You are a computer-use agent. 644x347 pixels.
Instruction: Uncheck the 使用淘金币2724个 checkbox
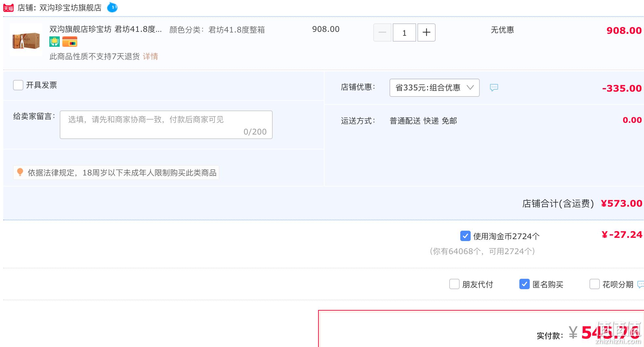[465, 236]
